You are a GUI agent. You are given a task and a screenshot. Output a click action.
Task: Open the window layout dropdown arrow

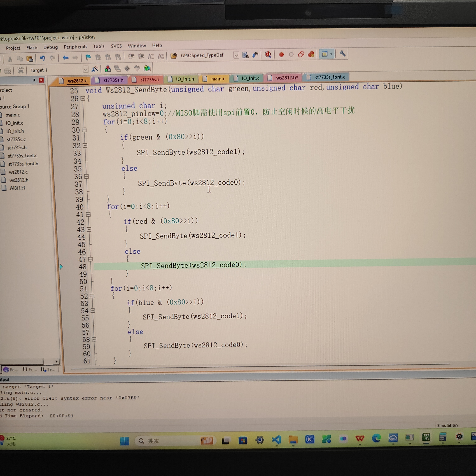pos(331,54)
